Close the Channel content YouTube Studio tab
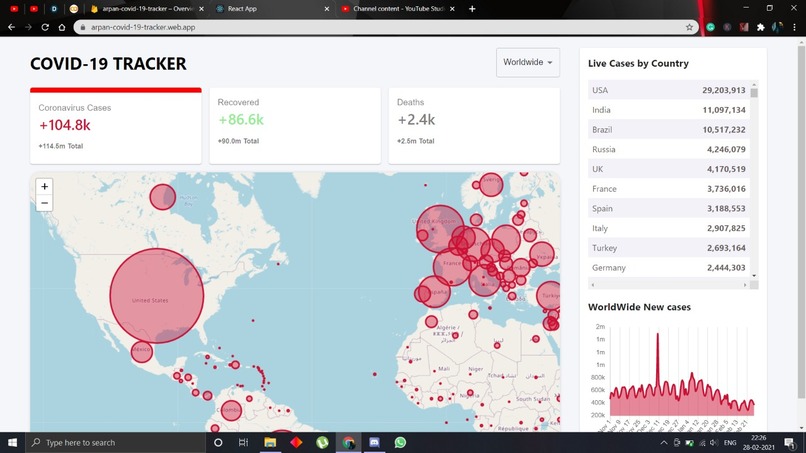The image size is (806, 453). [x=452, y=9]
